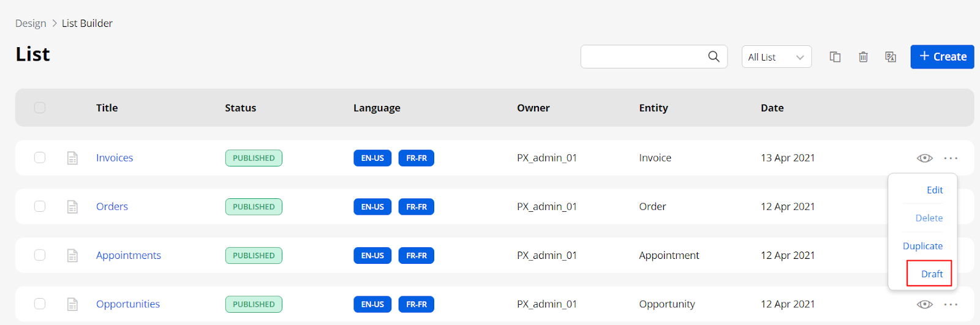Expand the All List filter dropdown
This screenshot has width=980, height=325.
(x=776, y=57)
